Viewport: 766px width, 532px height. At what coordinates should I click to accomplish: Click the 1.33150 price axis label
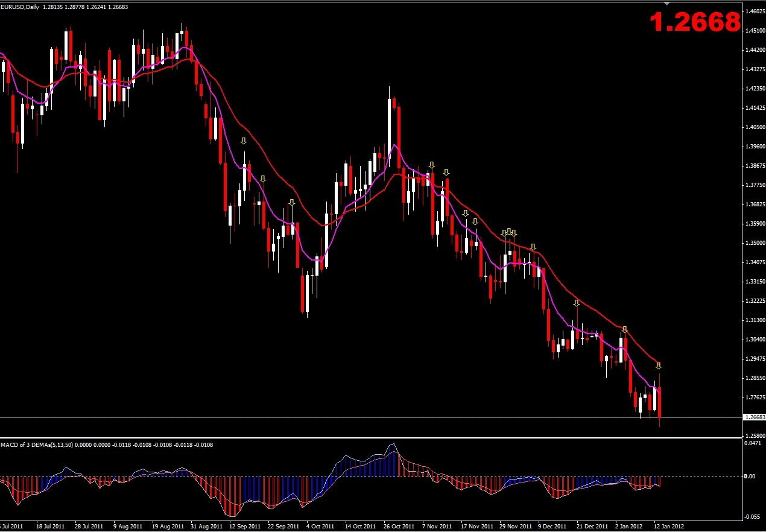point(755,282)
